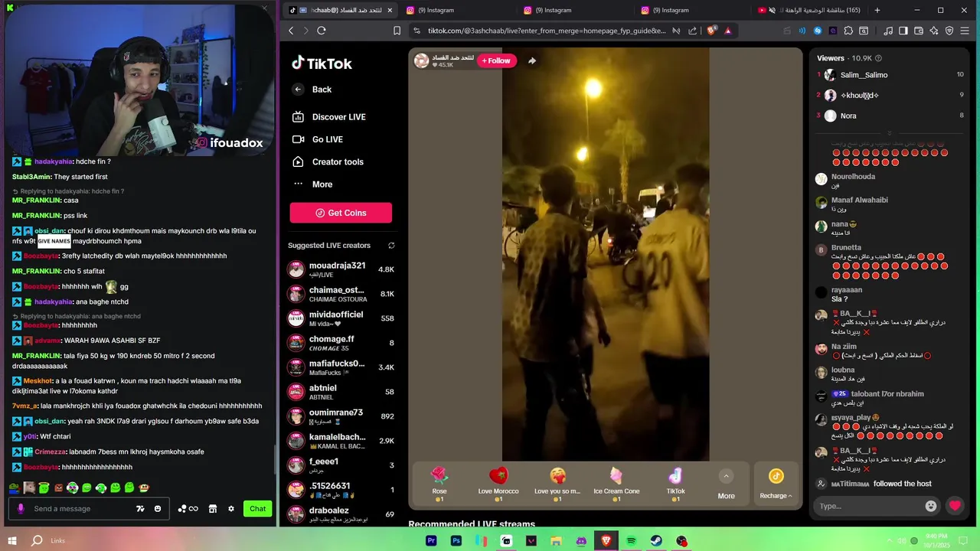Send a Rose gift
The height and width of the screenshot is (551, 980).
[439, 484]
